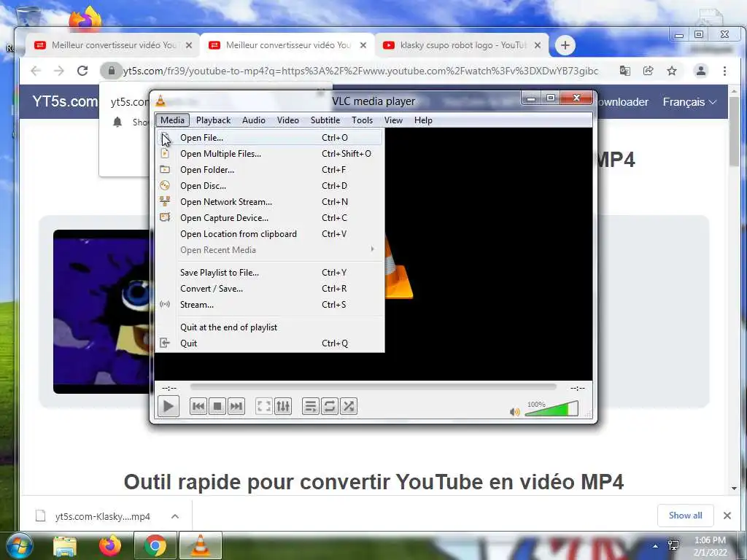The height and width of the screenshot is (560, 747).
Task: Toggle the VLC playlist view
Action: [x=311, y=406]
